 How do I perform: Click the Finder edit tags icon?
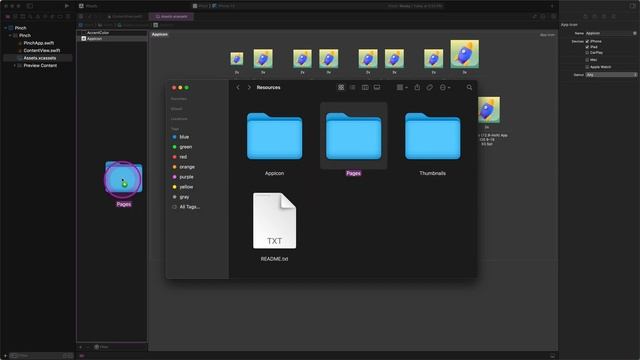[x=429, y=87]
